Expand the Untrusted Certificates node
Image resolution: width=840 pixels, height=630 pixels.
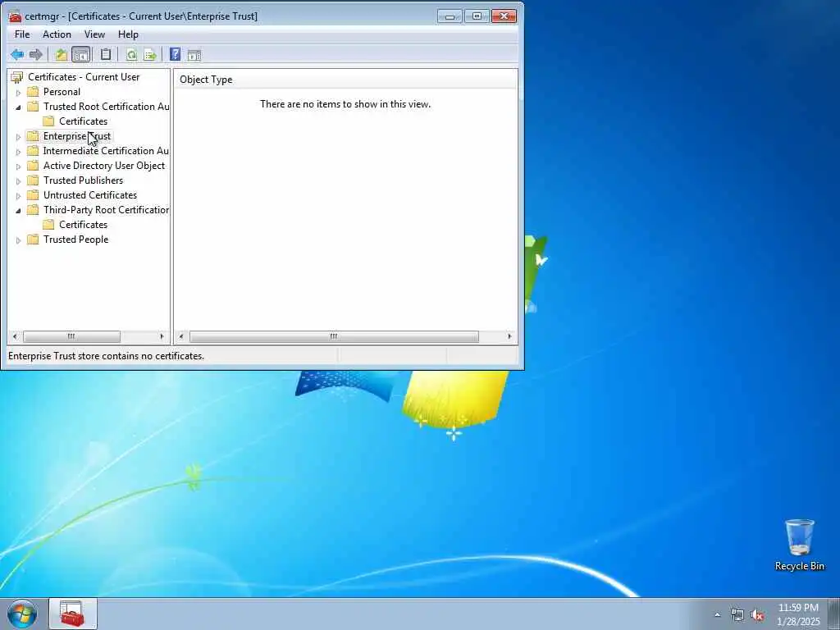click(x=18, y=196)
